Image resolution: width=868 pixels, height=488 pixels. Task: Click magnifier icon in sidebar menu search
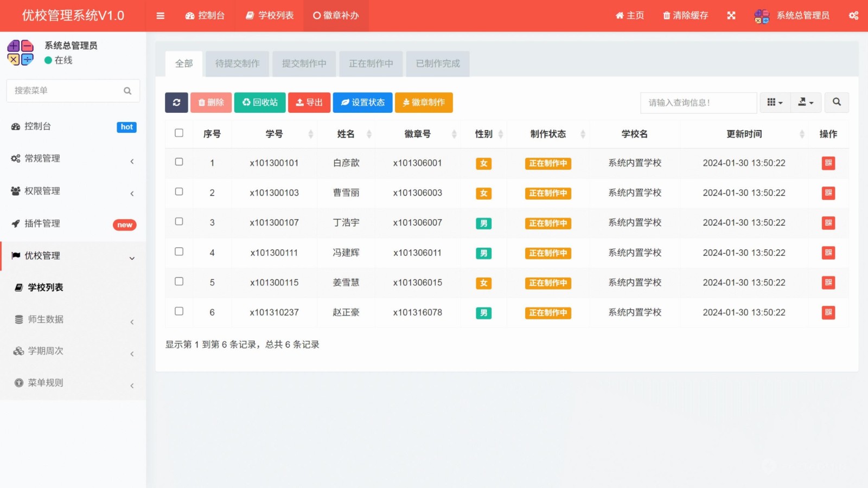click(127, 91)
